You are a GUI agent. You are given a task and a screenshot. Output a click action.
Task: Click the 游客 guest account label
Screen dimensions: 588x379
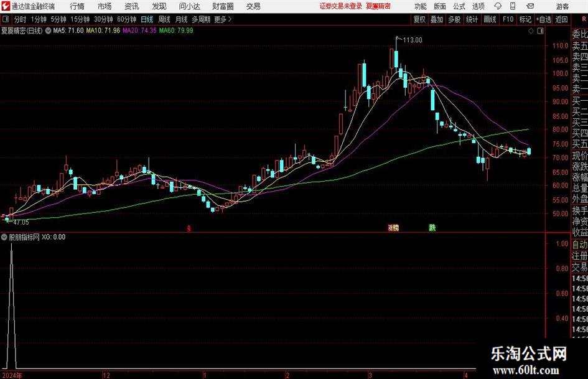coord(562,6)
